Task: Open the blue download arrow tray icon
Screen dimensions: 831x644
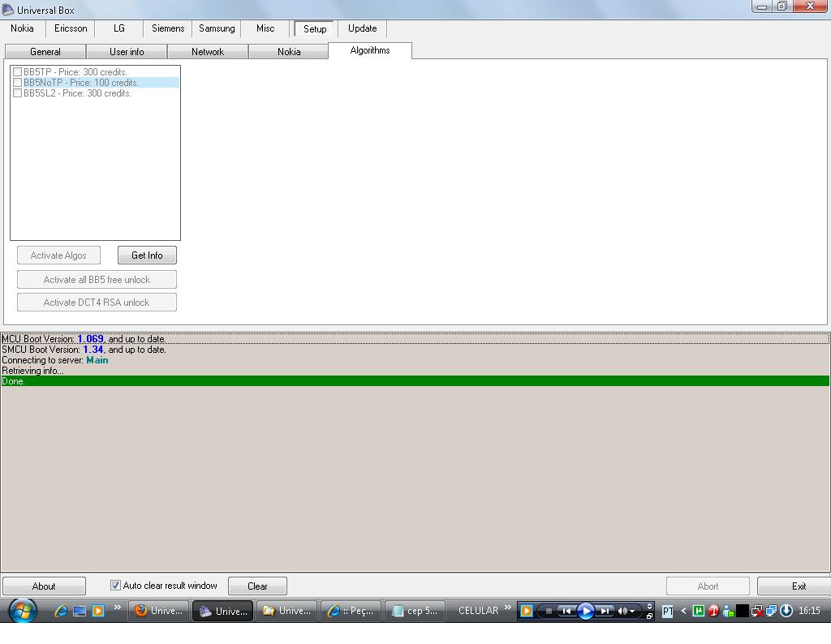Action: point(786,611)
